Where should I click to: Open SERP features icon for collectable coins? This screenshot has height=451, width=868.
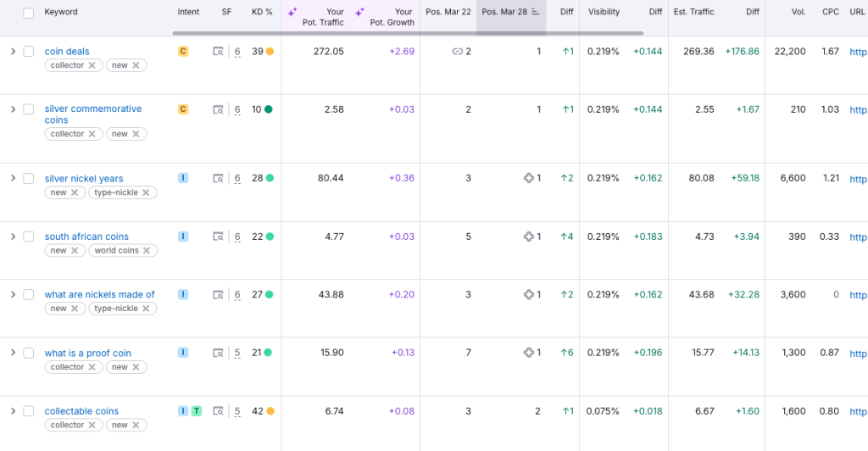click(218, 412)
